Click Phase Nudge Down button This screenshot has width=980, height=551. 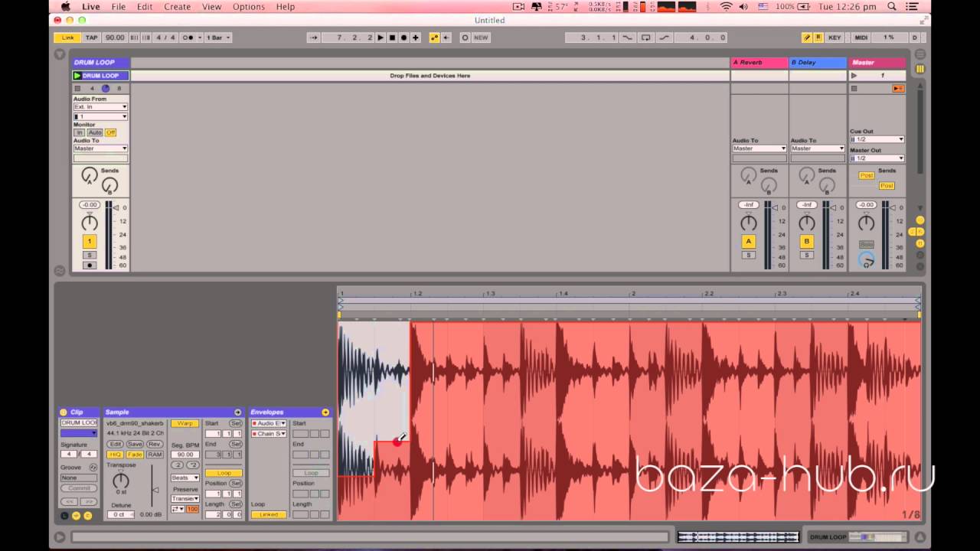click(135, 37)
